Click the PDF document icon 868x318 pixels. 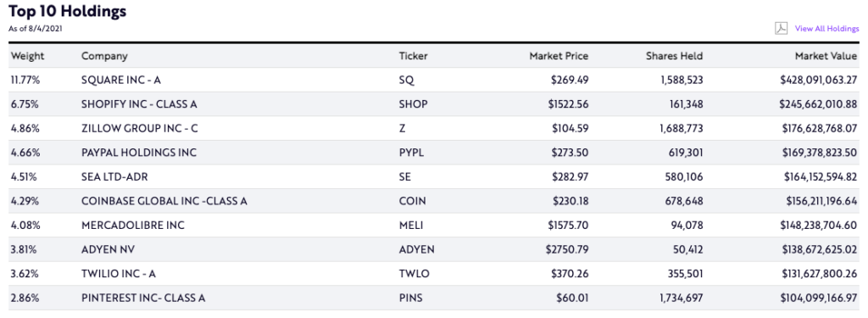pos(781,28)
